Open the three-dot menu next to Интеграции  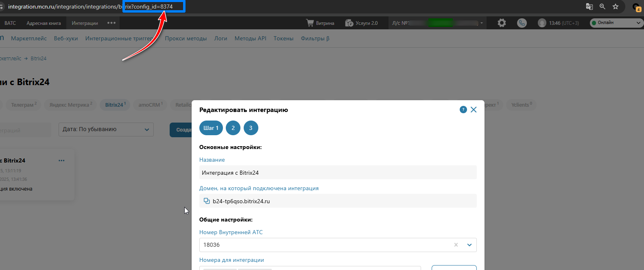111,23
